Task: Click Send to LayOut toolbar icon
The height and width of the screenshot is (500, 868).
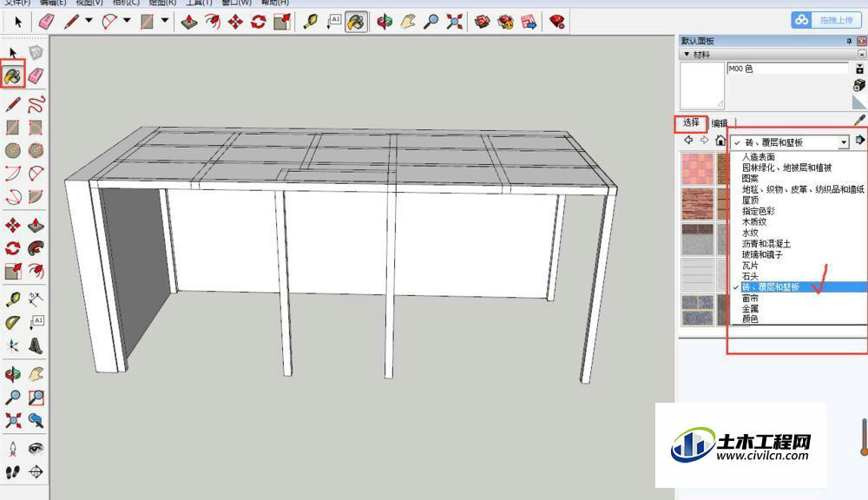Action: tap(529, 23)
